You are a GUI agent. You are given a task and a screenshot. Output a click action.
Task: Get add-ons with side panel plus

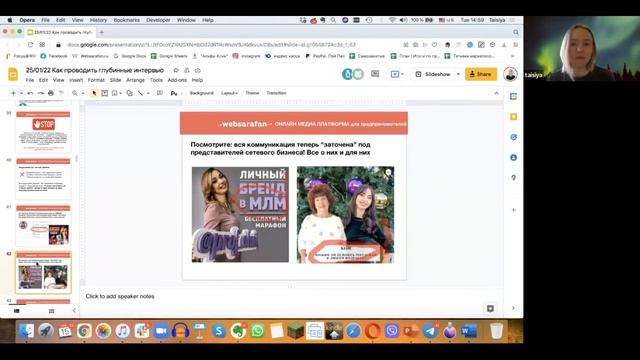(x=513, y=210)
